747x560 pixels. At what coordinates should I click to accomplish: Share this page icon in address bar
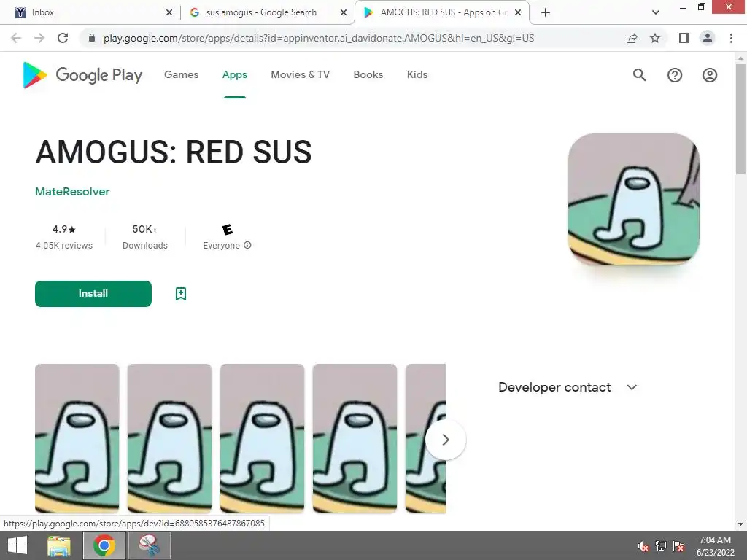(632, 38)
